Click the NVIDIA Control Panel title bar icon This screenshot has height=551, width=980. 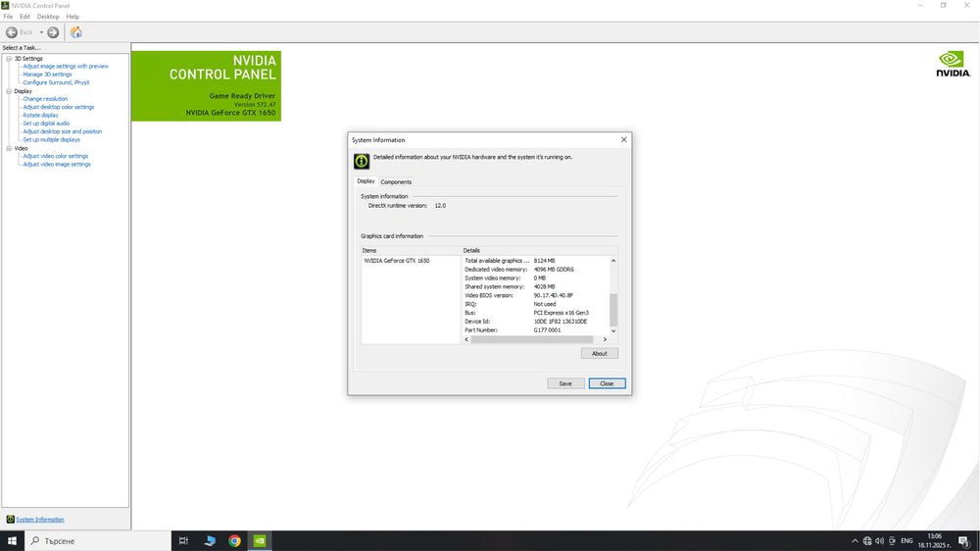coord(5,5)
